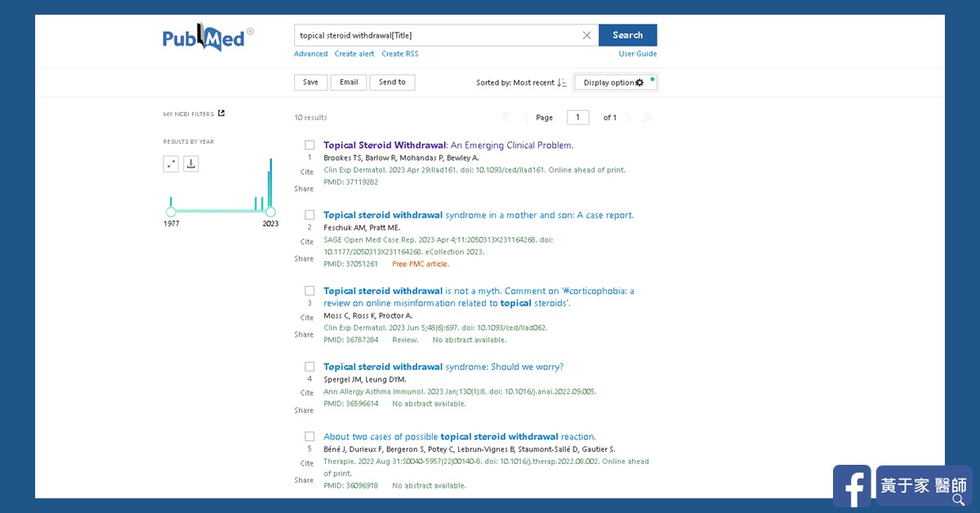Open My NCBI Filters external link icon
This screenshot has height=513, width=980.
point(221,114)
